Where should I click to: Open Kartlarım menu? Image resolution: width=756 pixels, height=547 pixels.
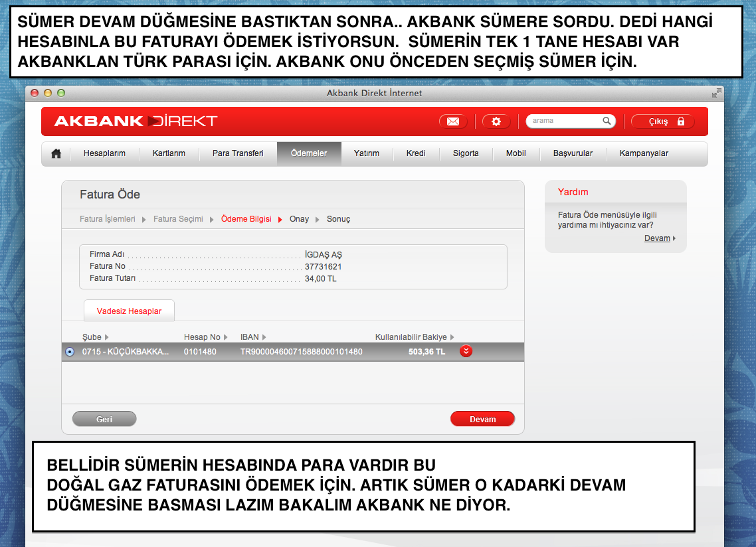169,153
